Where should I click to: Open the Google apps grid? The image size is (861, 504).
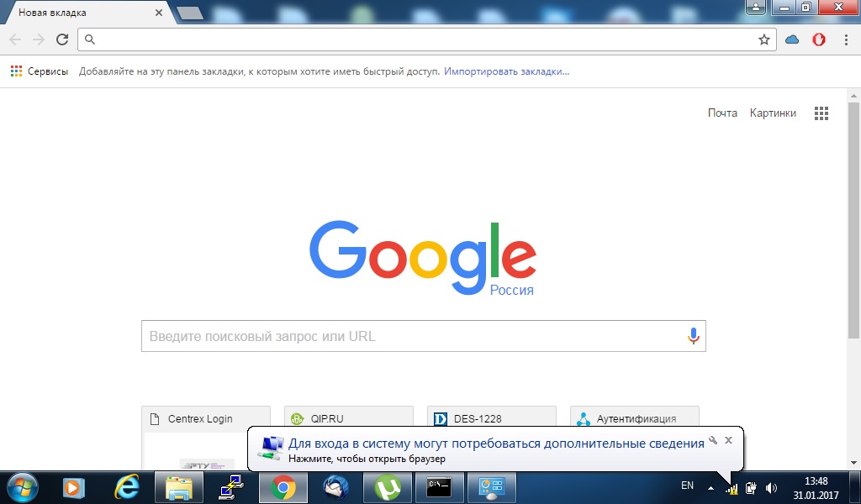pyautogui.click(x=821, y=113)
